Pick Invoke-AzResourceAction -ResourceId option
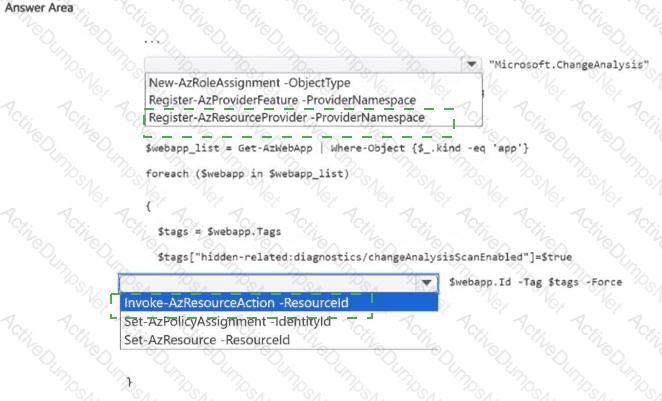Image resolution: width=662 pixels, height=401 pixels. [x=279, y=303]
